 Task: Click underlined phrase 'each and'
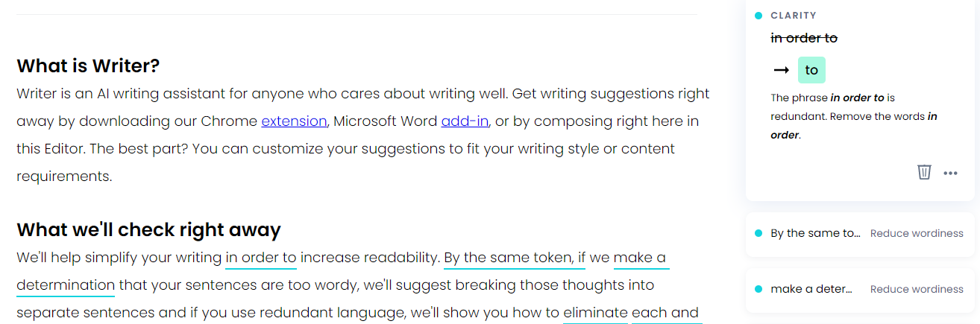pyautogui.click(x=665, y=313)
